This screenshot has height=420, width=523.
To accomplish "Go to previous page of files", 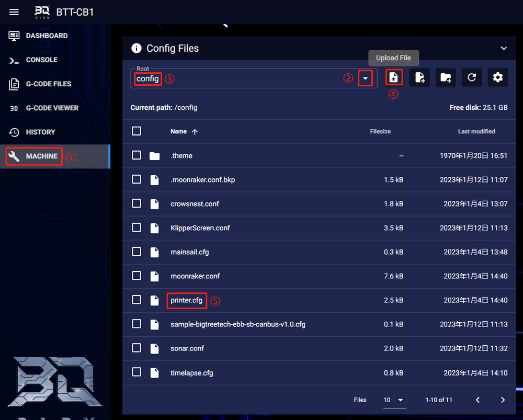I will click(x=477, y=400).
